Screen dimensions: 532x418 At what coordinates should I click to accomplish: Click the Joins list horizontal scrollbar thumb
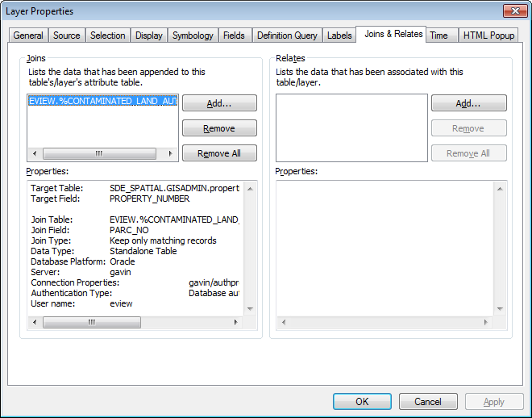tap(99, 153)
